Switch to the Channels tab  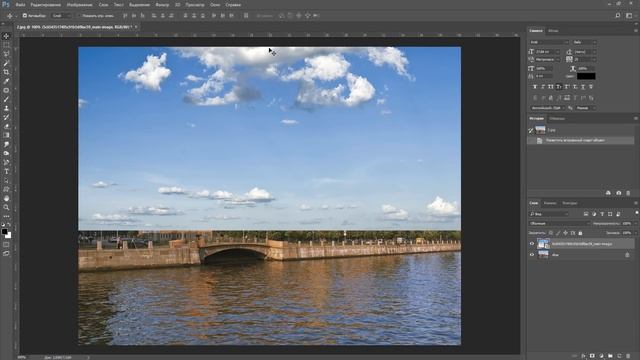point(550,203)
